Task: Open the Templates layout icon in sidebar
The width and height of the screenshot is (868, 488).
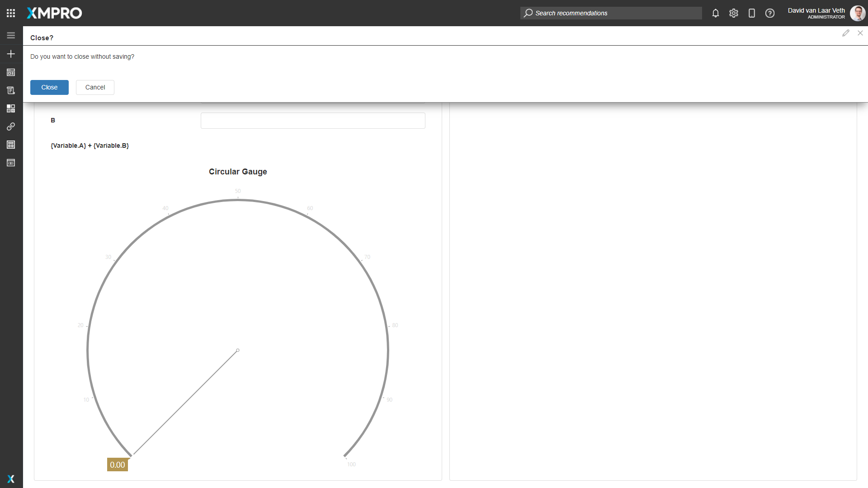Action: [x=11, y=145]
